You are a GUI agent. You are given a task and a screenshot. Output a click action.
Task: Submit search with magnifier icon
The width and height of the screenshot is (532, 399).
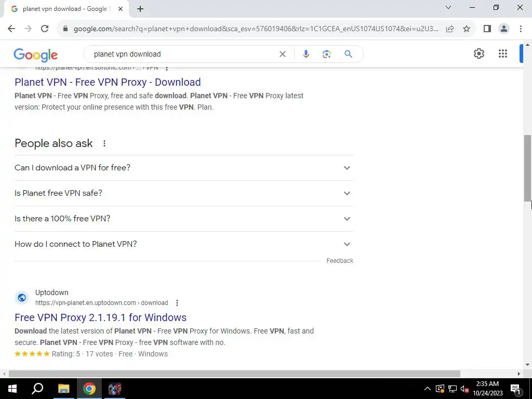point(348,54)
